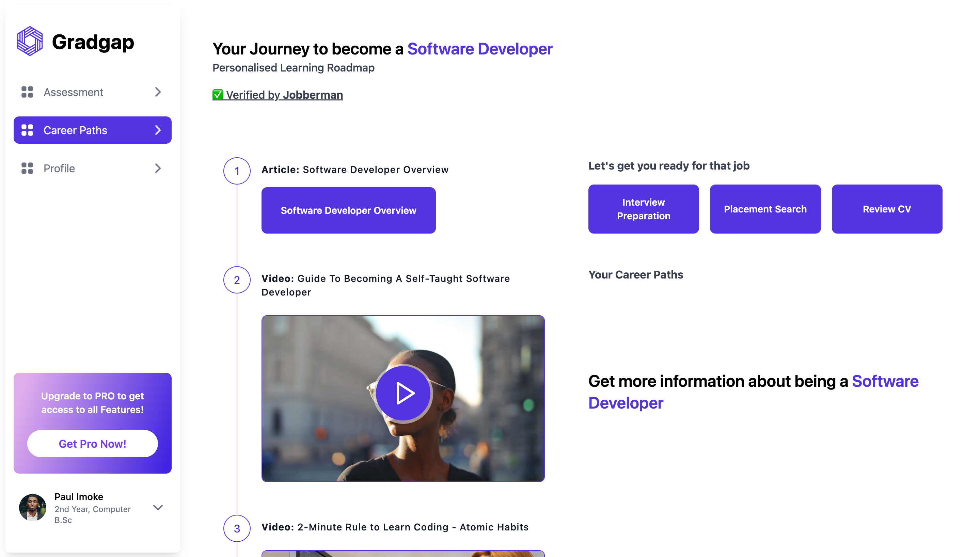Play the Self-Taught Software Developer video
Viewport: 980px width, 557px height.
point(403,393)
